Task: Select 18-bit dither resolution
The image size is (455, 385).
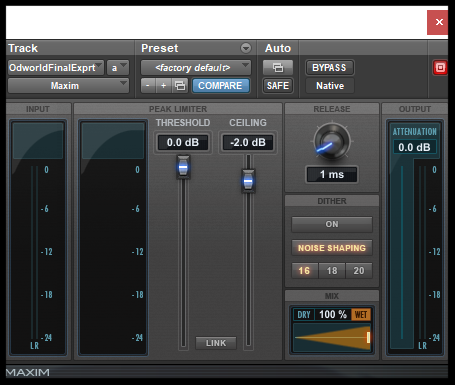Action: [332, 271]
